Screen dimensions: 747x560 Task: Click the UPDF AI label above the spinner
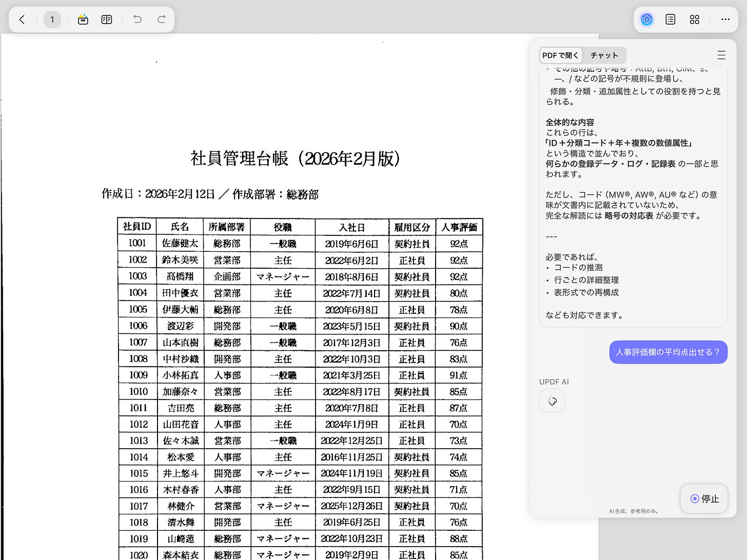[554, 382]
